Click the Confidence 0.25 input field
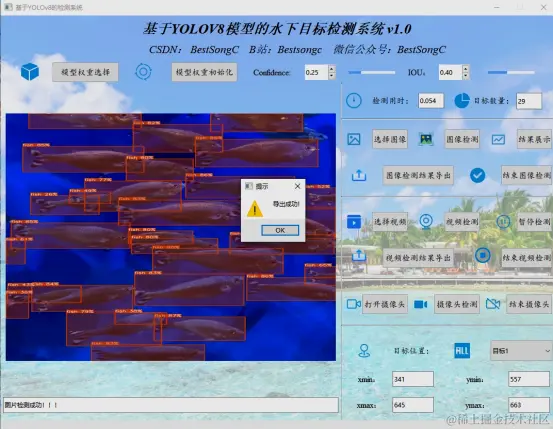The width and height of the screenshot is (554, 430). coord(317,72)
